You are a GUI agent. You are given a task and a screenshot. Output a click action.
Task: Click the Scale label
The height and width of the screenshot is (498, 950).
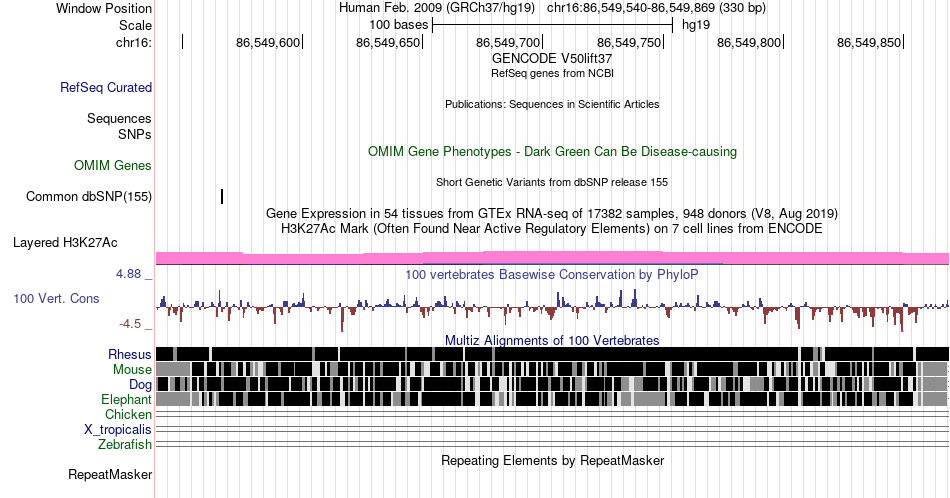click(135, 25)
